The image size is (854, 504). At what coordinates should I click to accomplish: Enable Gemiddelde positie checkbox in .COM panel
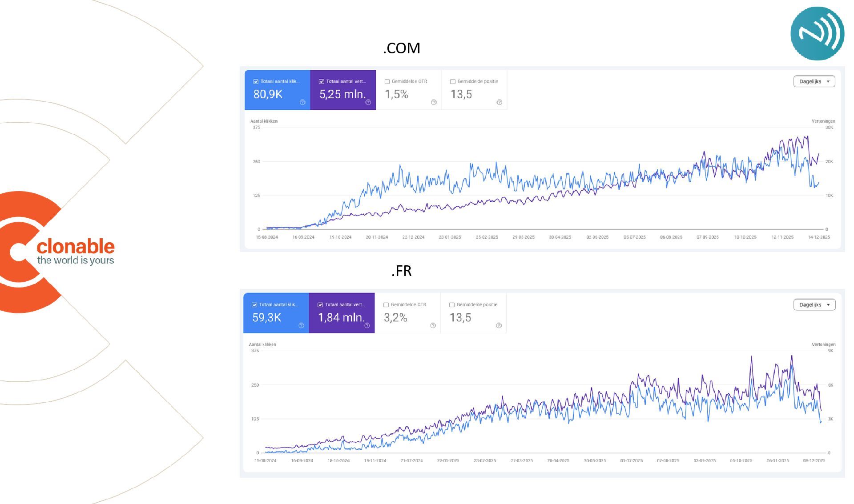[x=453, y=82]
